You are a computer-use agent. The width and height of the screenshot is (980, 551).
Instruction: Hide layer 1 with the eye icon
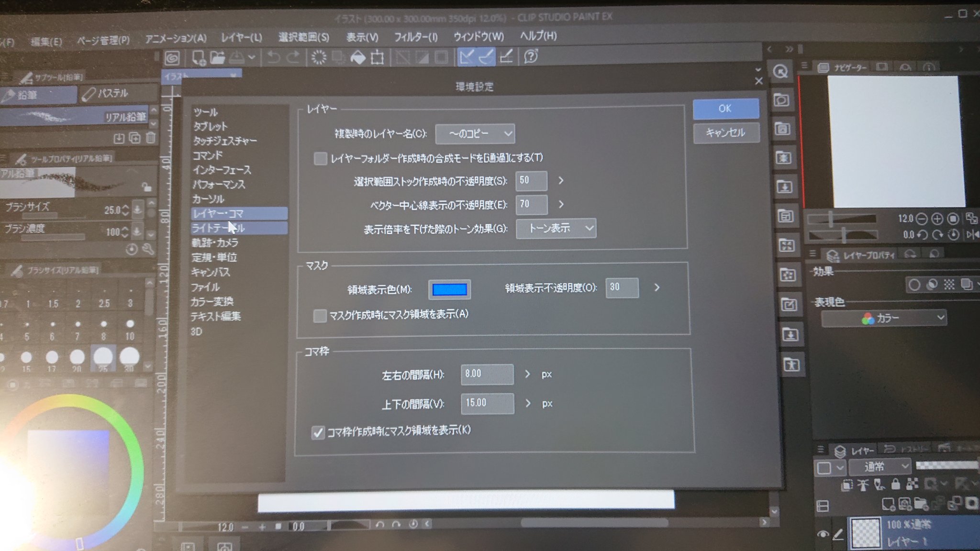(x=823, y=534)
